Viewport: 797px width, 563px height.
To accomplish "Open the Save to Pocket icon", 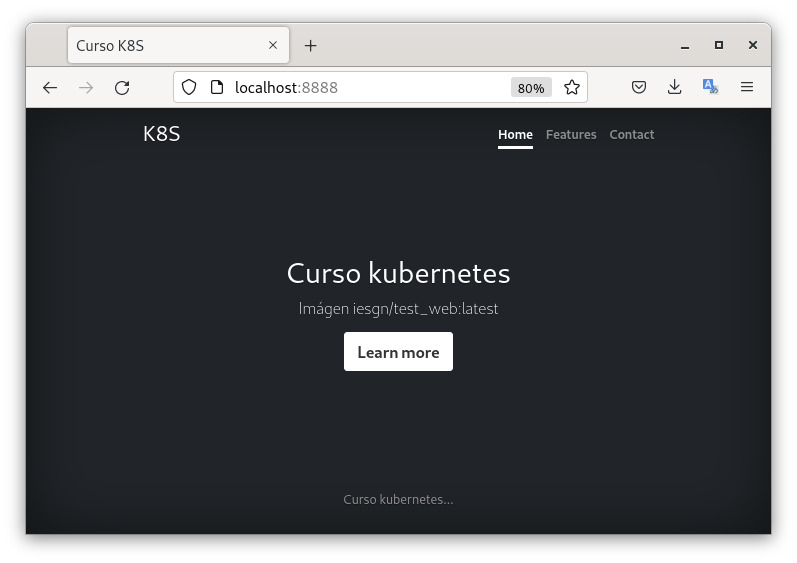I will coord(639,88).
